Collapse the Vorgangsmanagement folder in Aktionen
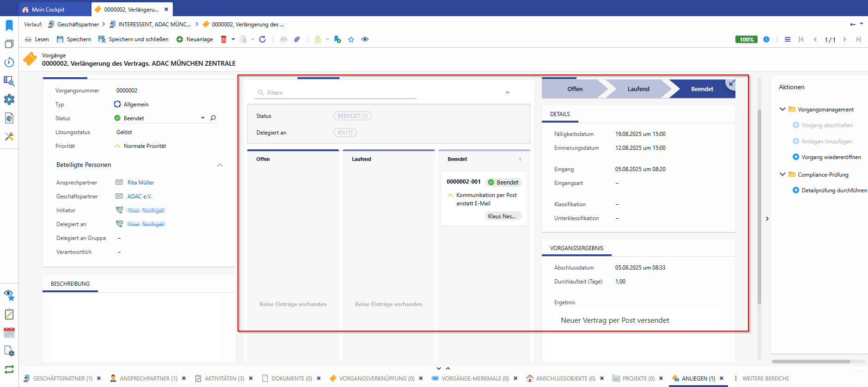This screenshot has height=387, width=868. tap(782, 110)
